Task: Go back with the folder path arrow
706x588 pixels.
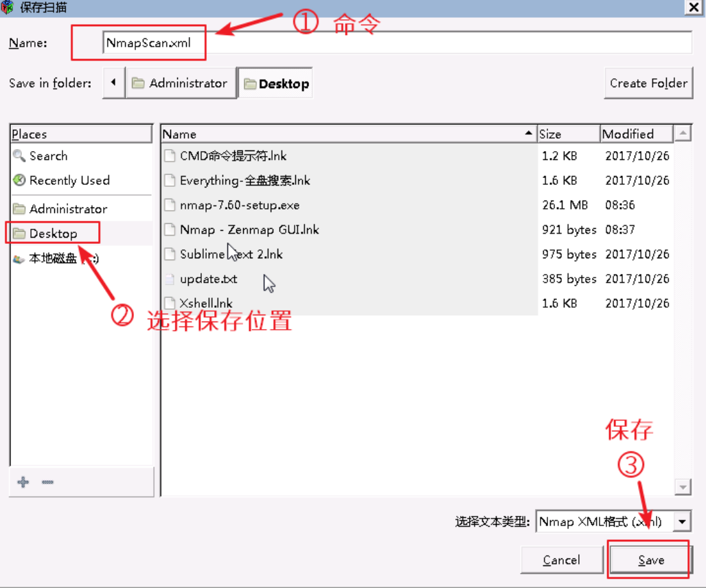Action: 113,83
